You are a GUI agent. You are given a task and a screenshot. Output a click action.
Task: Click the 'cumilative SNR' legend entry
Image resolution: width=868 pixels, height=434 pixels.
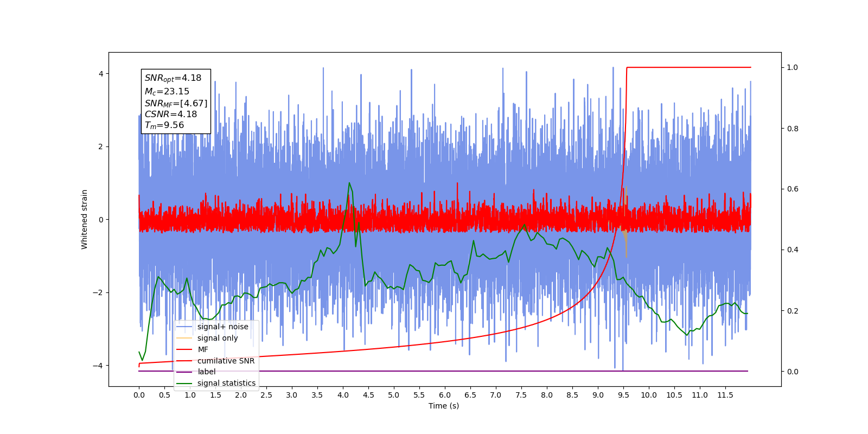point(216,361)
